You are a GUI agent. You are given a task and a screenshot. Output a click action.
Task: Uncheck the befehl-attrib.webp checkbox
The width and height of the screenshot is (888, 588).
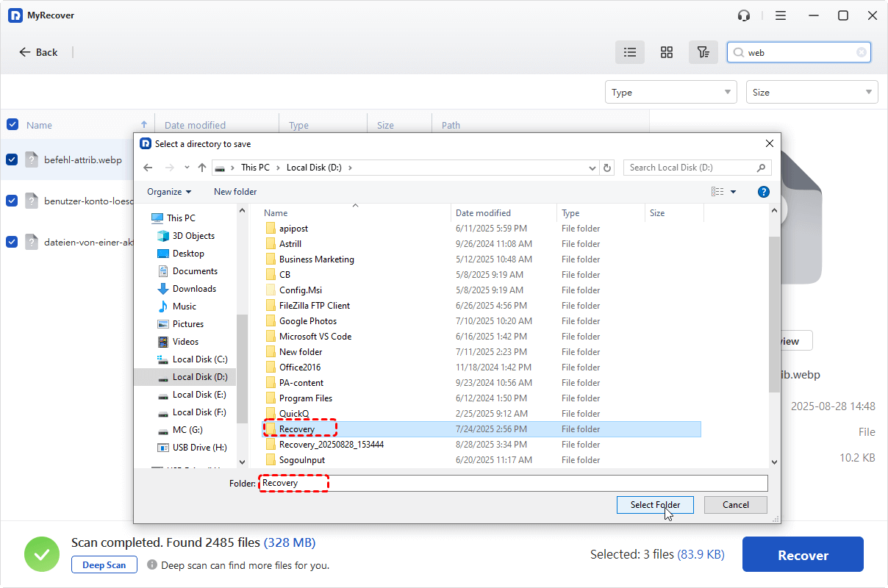(x=12, y=159)
